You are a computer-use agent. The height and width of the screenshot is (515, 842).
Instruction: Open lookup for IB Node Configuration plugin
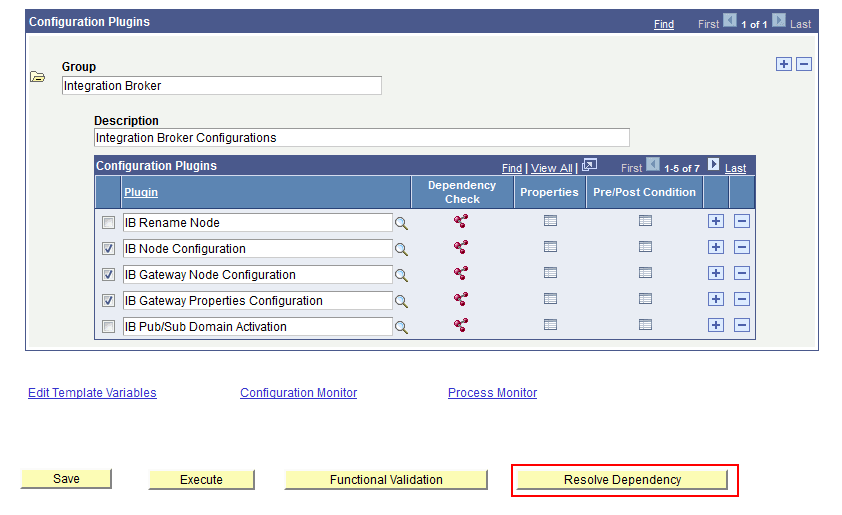click(401, 249)
